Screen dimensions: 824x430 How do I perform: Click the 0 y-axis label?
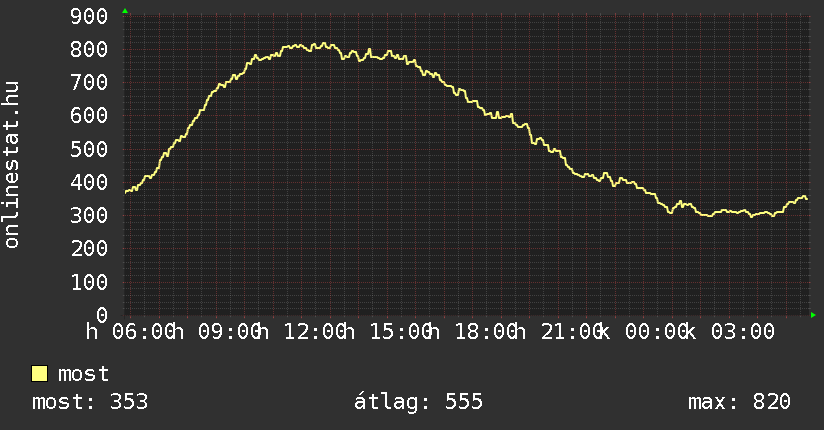102,315
